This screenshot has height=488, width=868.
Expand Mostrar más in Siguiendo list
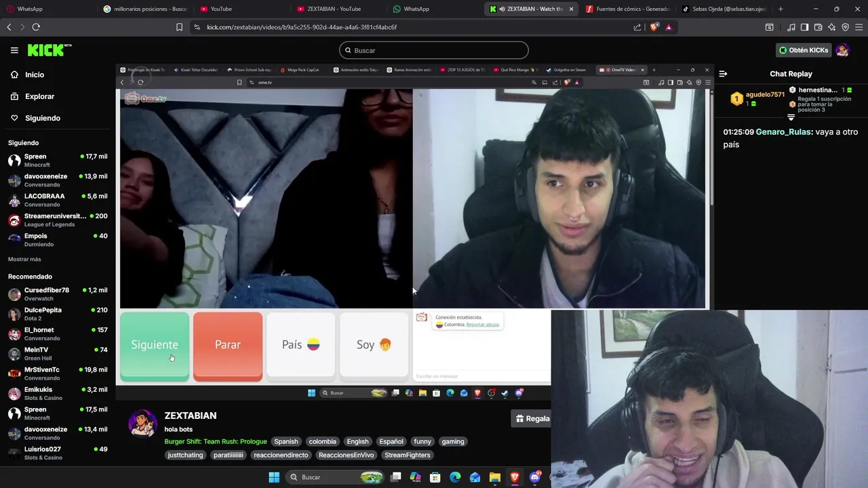(x=24, y=259)
